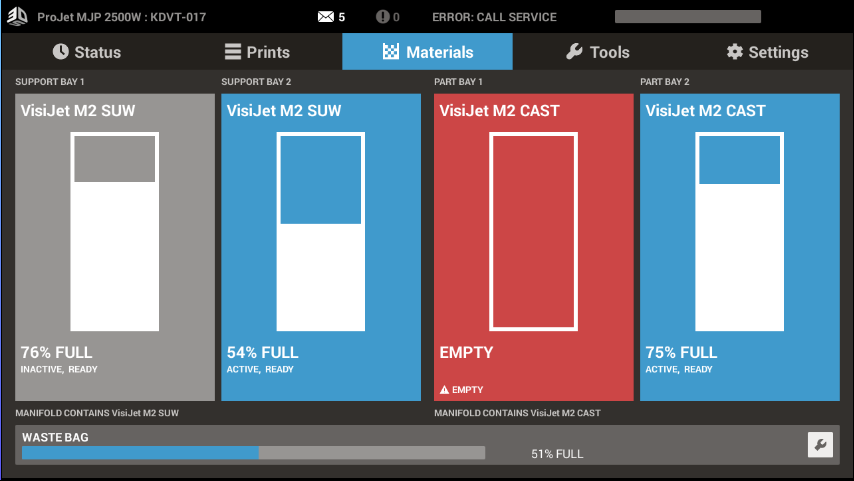Select the empty Part Bay 1 cartridge
This screenshot has width=854, height=481.
point(533,247)
